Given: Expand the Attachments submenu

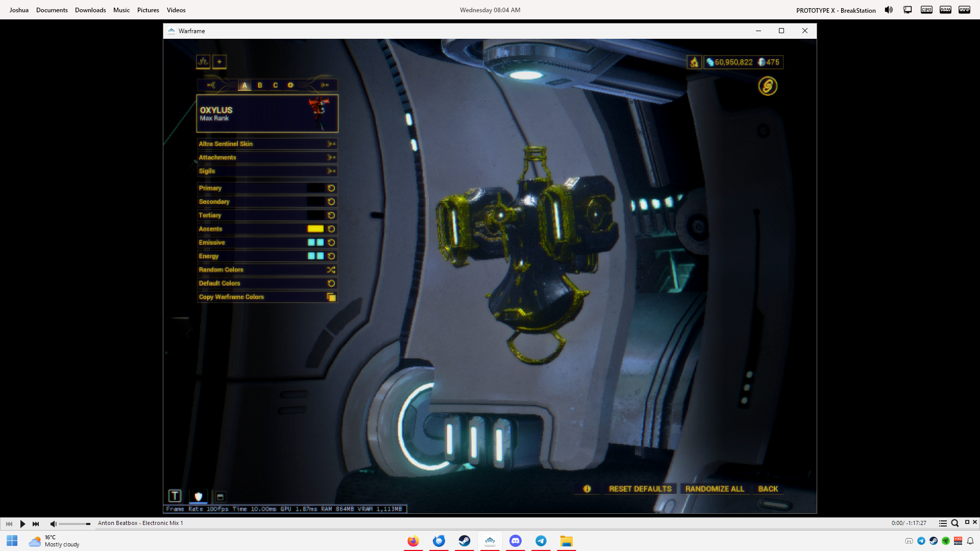Looking at the screenshot, I should (x=267, y=158).
